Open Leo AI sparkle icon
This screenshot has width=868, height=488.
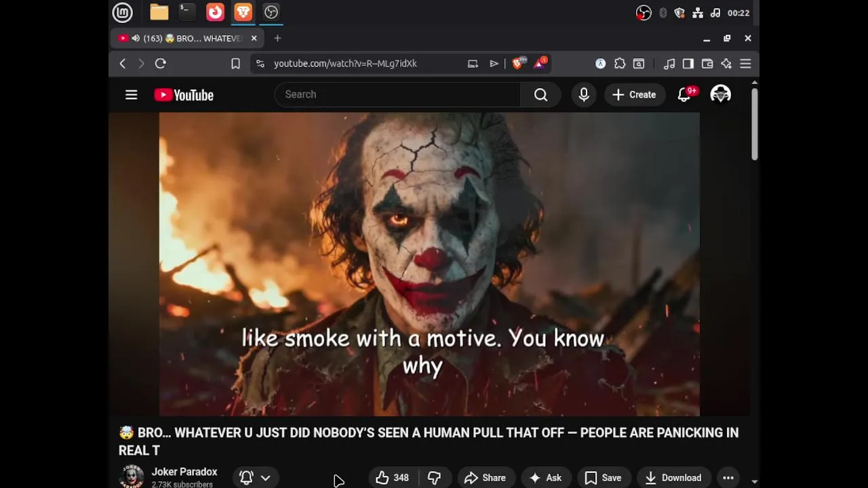coord(726,64)
